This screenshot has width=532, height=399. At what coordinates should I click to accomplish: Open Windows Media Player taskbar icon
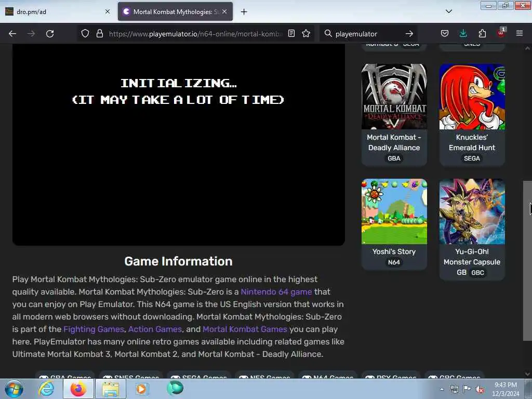[x=141, y=389]
